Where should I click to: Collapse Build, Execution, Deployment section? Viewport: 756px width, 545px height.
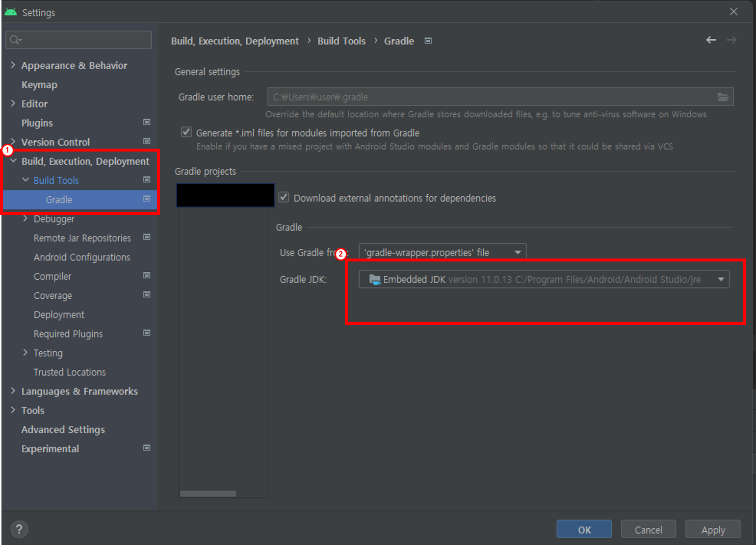tap(13, 161)
